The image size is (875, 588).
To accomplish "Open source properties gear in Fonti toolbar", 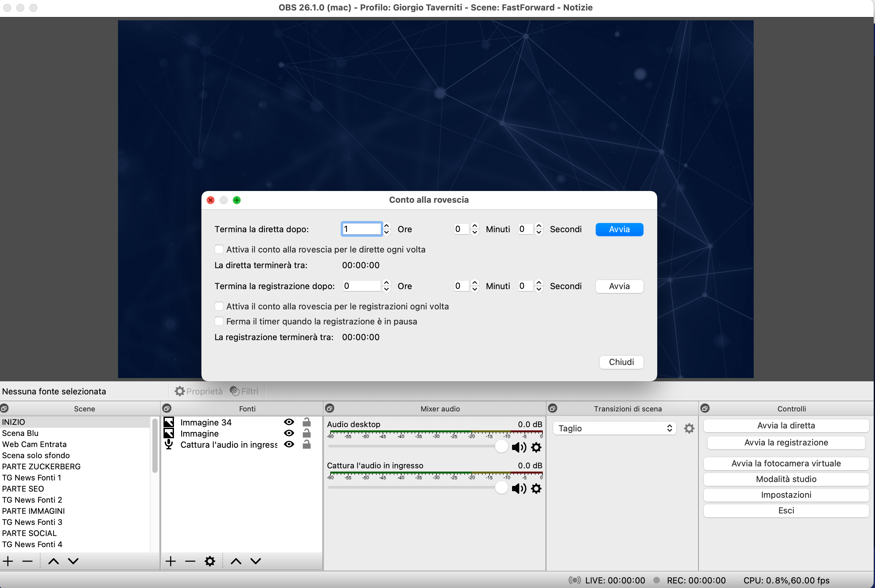I will [x=210, y=562].
